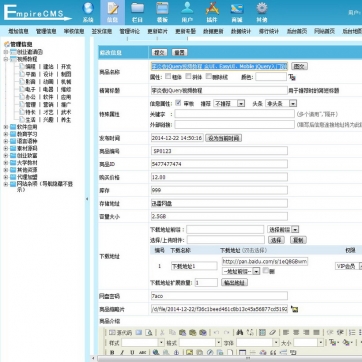Click the 颜色 title color input box
Viewport: 362px width, 362px height.
click(271, 77)
